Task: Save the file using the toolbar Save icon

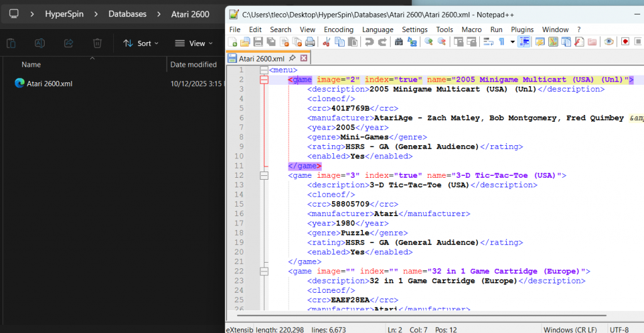Action: [258, 42]
